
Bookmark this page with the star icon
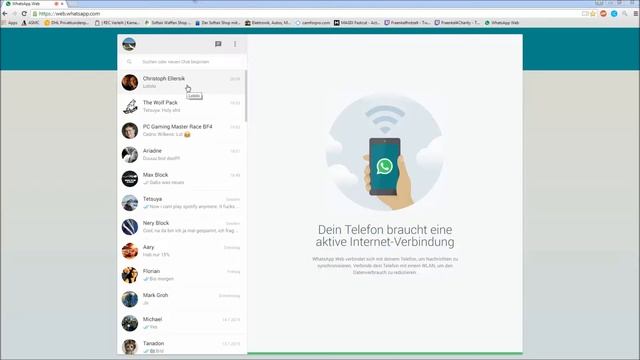[x=593, y=13]
